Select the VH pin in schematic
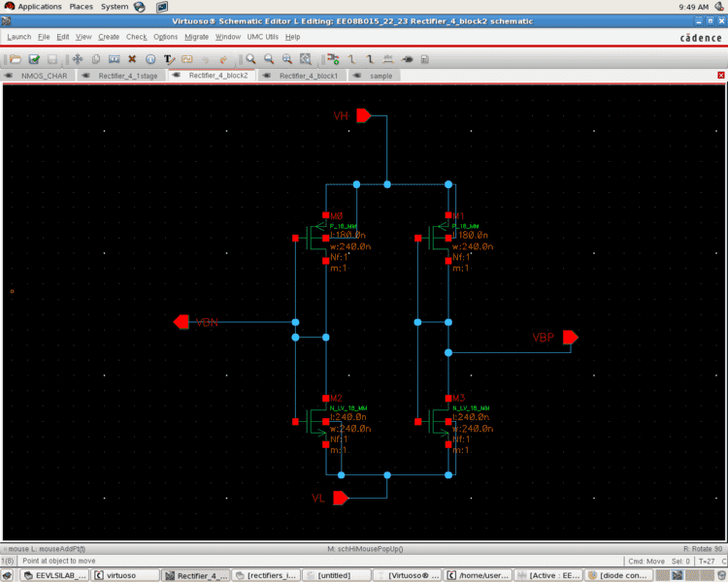The image size is (728, 582). 363,115
